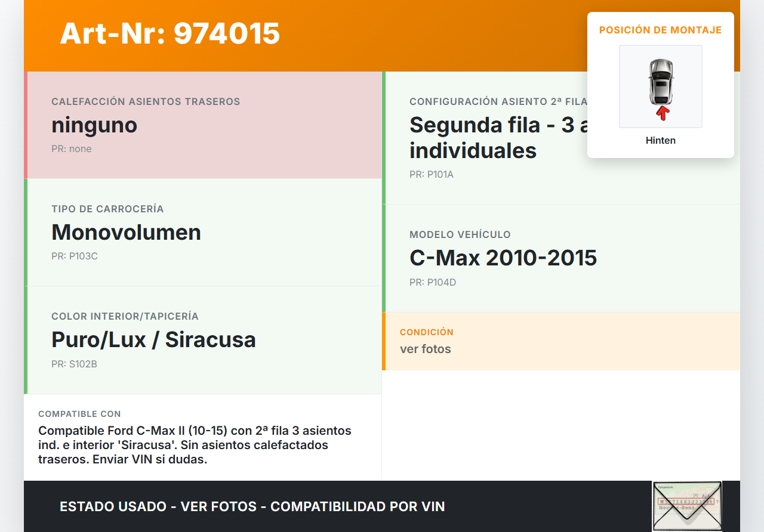The image size is (764, 532).
Task: Click the COMPATIBLE CON label
Action: click(x=79, y=414)
